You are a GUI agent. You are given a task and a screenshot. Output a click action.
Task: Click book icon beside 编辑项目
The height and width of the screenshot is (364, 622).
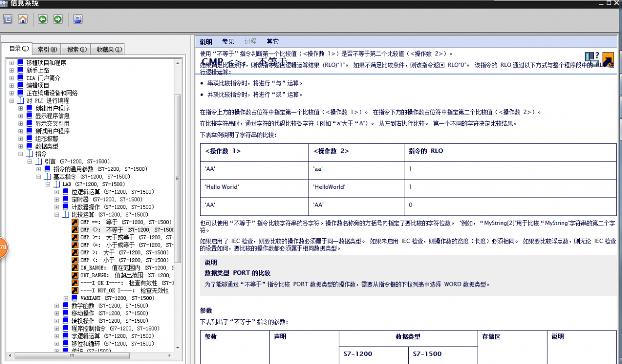(x=20, y=85)
